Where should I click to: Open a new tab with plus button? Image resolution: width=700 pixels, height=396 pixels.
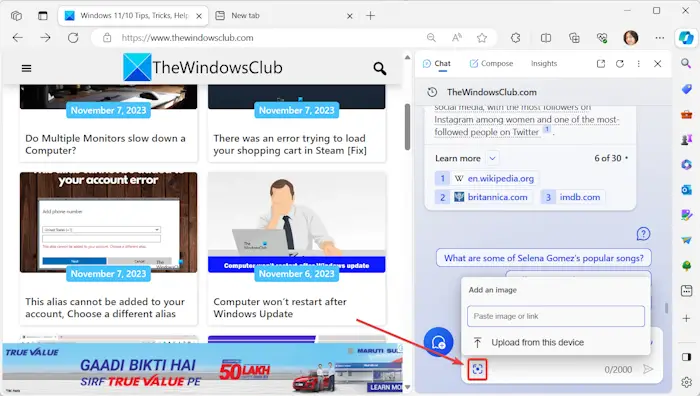tap(371, 16)
